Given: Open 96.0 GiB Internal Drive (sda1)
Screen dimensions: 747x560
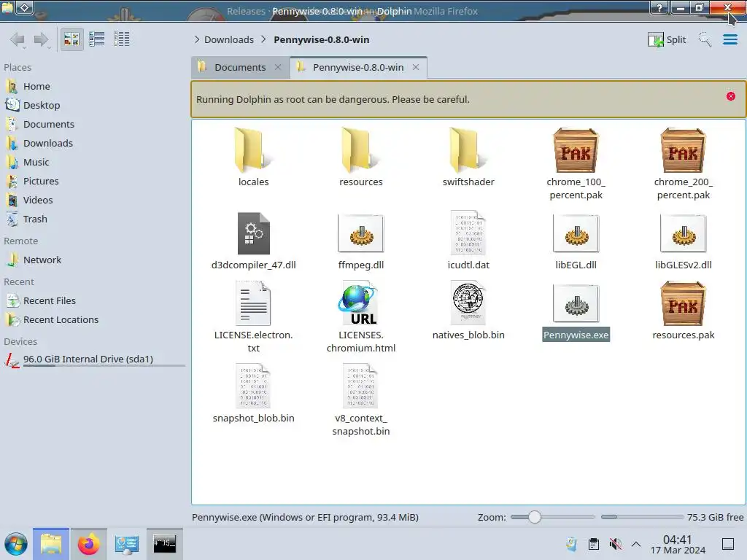Looking at the screenshot, I should 94,359.
